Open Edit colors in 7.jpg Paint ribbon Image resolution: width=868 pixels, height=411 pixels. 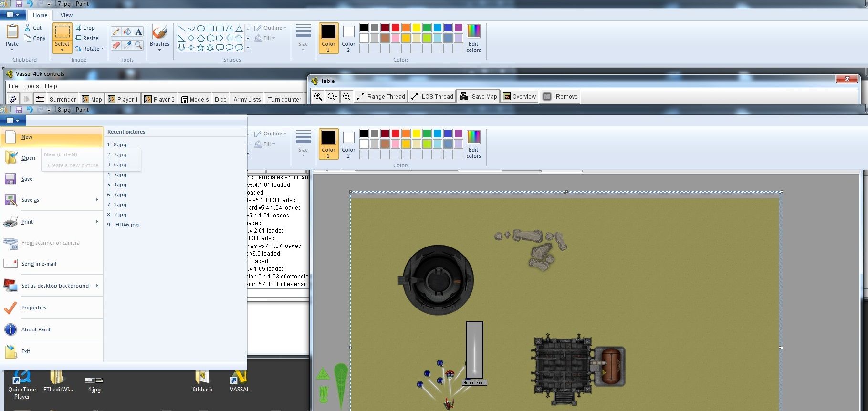(x=473, y=38)
